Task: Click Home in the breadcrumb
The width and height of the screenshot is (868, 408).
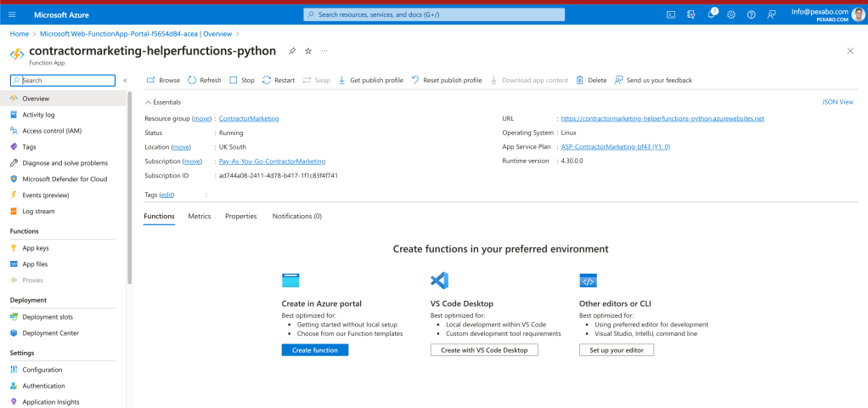Action: [x=20, y=34]
